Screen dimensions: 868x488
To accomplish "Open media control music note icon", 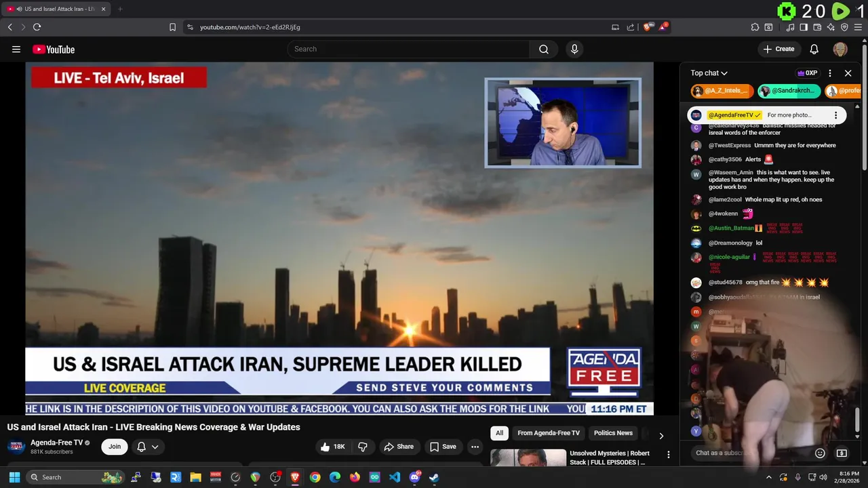I will click(x=790, y=27).
